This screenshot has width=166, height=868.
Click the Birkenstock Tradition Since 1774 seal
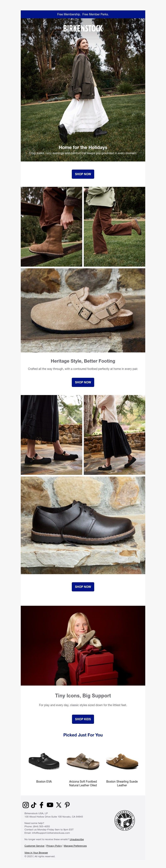pos(124,820)
